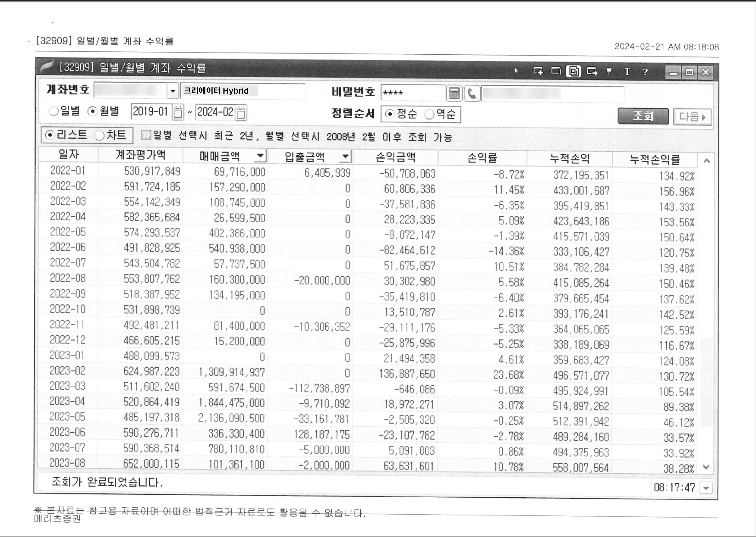Open the account number dropdown

pos(172,91)
